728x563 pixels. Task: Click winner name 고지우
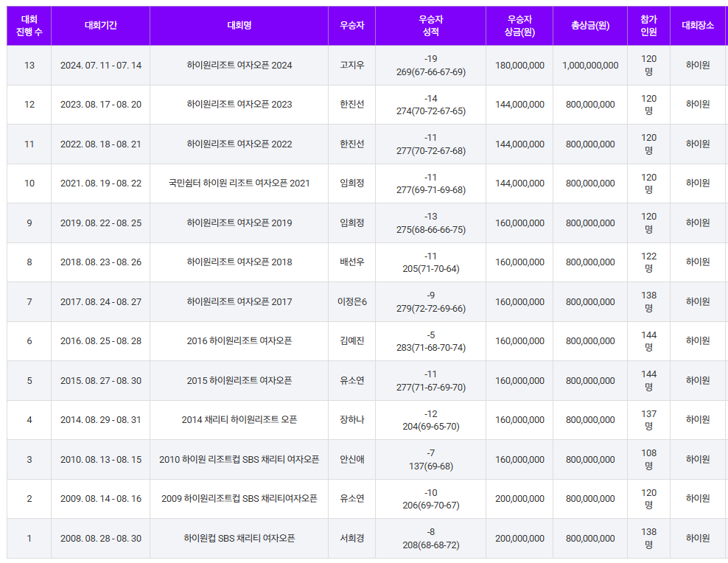[x=352, y=66]
